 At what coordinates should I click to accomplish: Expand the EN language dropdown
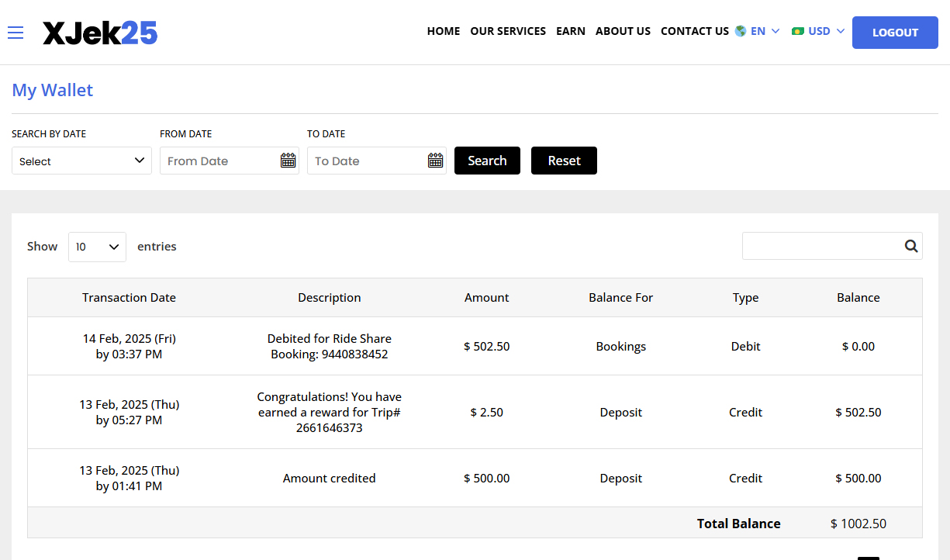[764, 31]
